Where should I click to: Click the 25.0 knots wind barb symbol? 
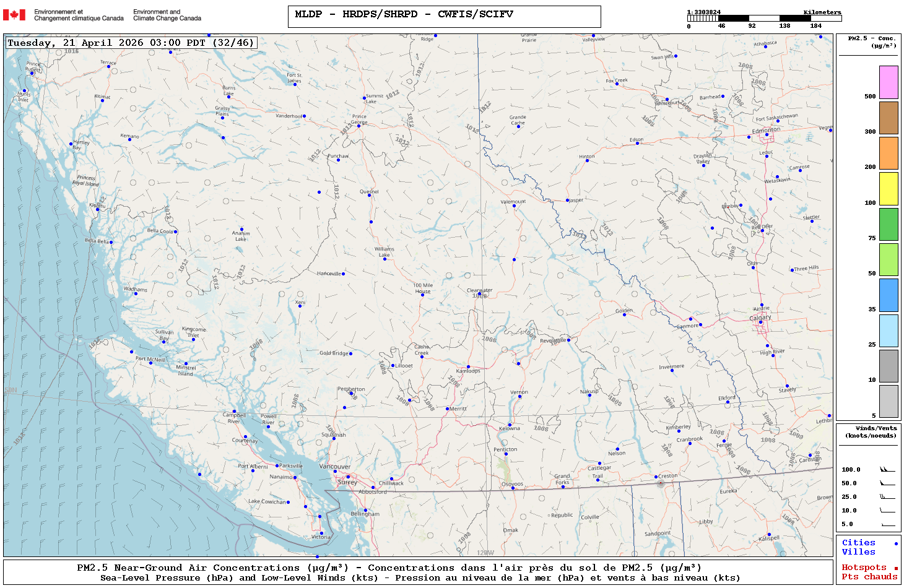pos(887,497)
